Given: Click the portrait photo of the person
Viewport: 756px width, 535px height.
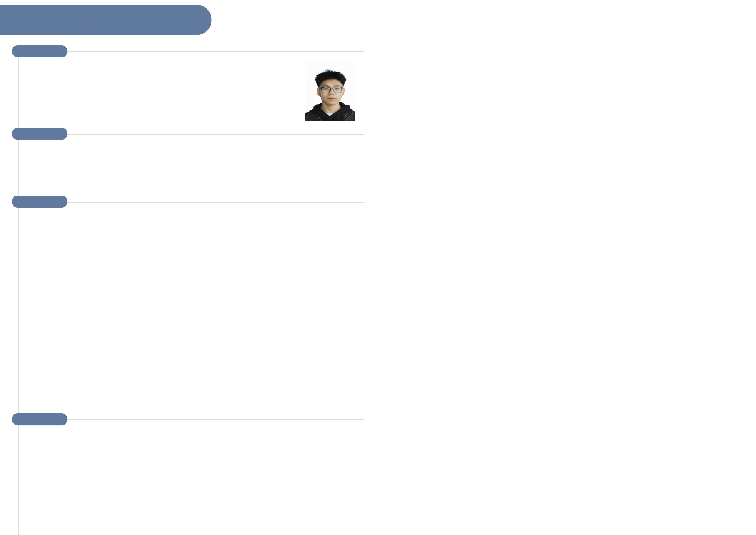Looking at the screenshot, I should pos(329,92).
